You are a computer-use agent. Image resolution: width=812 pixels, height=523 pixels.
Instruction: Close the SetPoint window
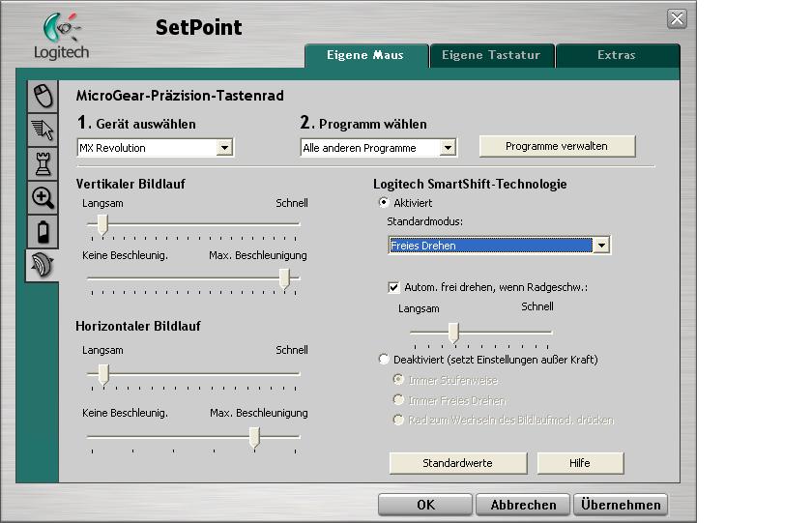(677, 19)
